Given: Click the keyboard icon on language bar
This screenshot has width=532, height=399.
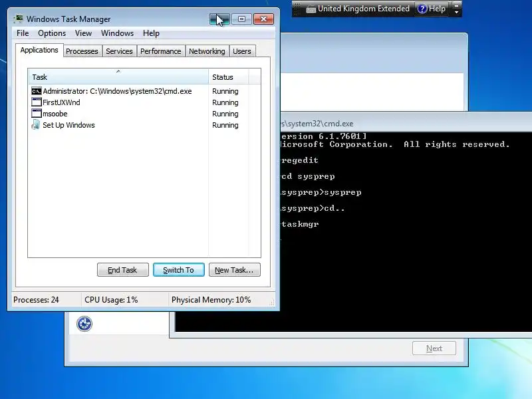Looking at the screenshot, I should pos(311,9).
